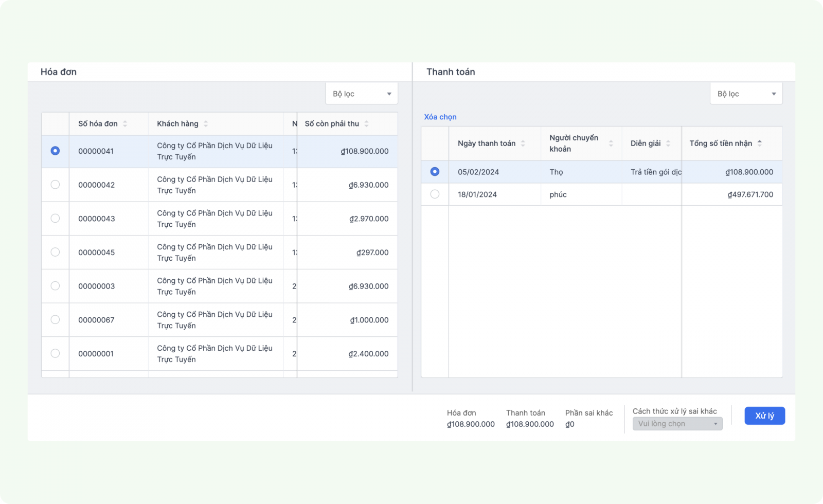Click customer name in invoice 00000042 row
Viewport: 823px width, 504px height.
[x=215, y=185]
